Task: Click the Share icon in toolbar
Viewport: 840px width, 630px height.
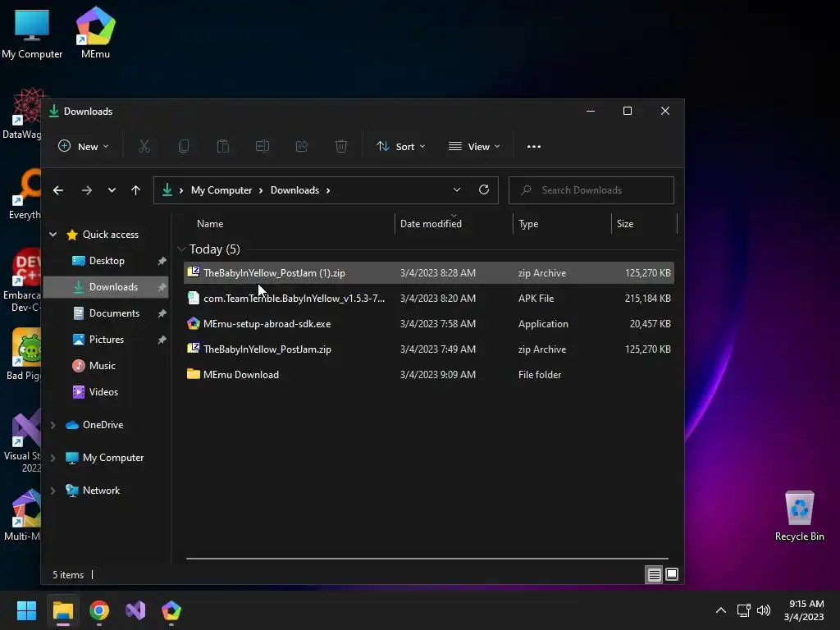Action: [x=302, y=146]
